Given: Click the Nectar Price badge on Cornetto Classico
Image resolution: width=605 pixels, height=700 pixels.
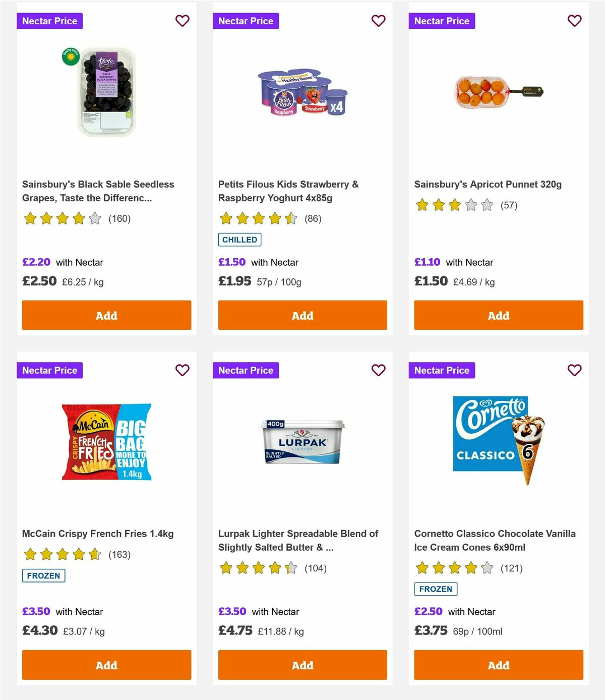Looking at the screenshot, I should (442, 370).
